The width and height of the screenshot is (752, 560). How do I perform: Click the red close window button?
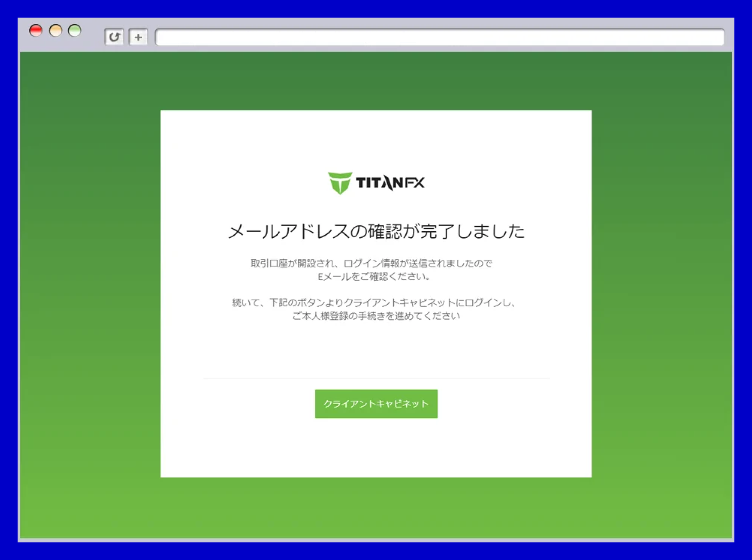(36, 30)
